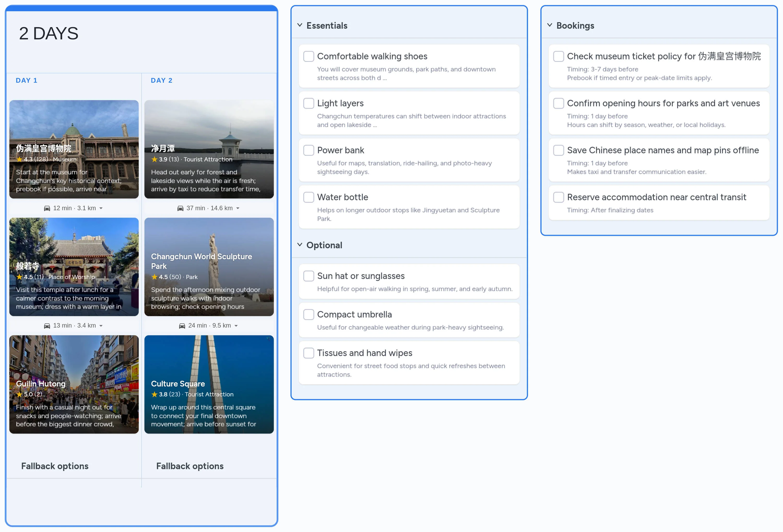Image resolution: width=783 pixels, height=532 pixels.
Task: Switch to the DAY 2 column
Action: (x=162, y=80)
